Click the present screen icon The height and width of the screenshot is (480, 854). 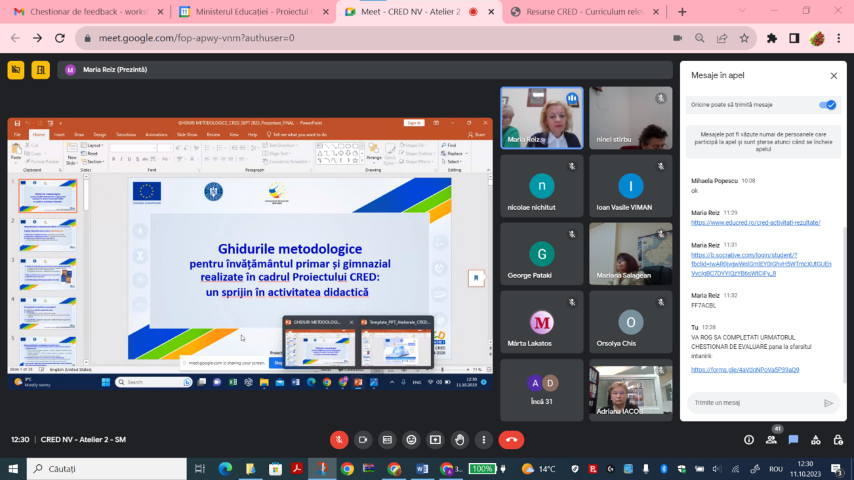click(435, 440)
